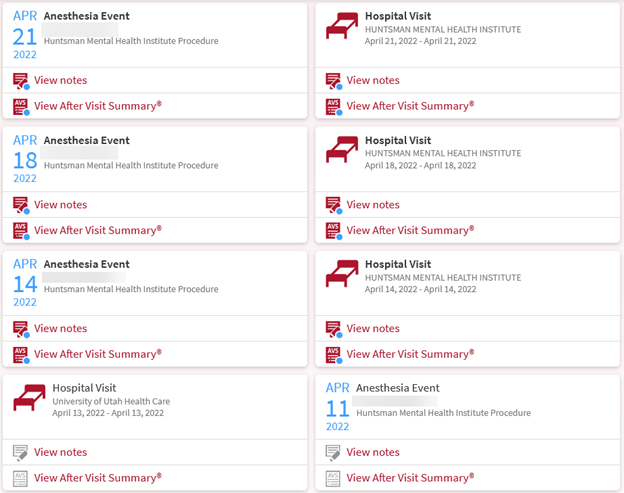Click hospital bed icon for April 18 Hospital Visit
The width and height of the screenshot is (624, 493).
(x=342, y=151)
